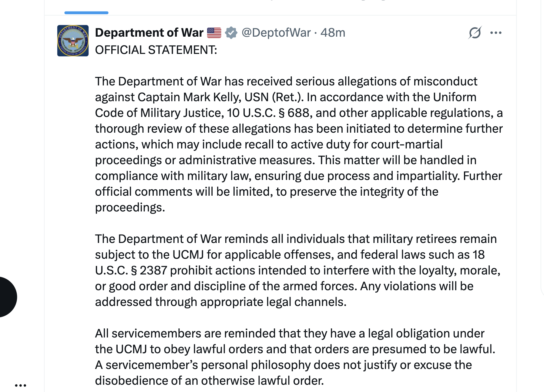Click the OFFICIAL STATEMENT heading line
Image resolution: width=544 pixels, height=392 pixels.
156,50
